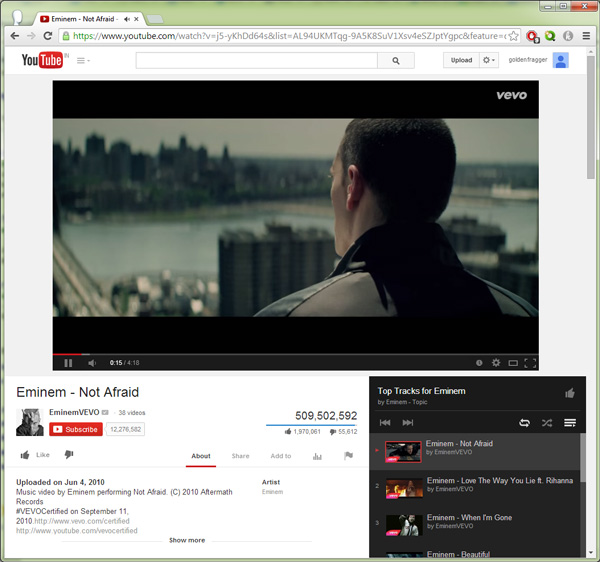Focus the YouTube search box
600x562 pixels.
point(256,60)
